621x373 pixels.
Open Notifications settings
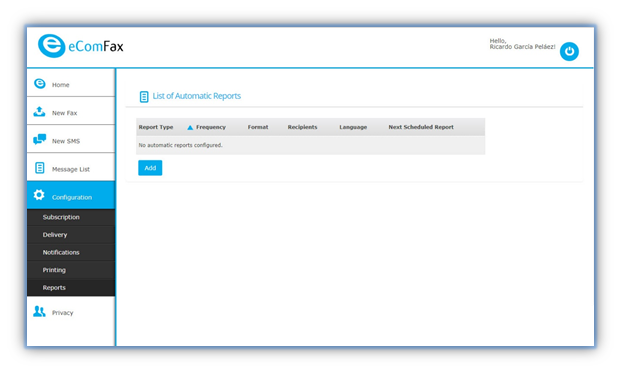(x=71, y=252)
